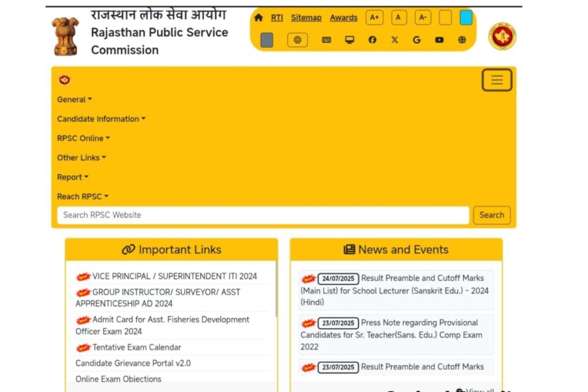The image size is (588, 392).
Task: Select the yellow color theme swatch
Action: [x=445, y=18]
